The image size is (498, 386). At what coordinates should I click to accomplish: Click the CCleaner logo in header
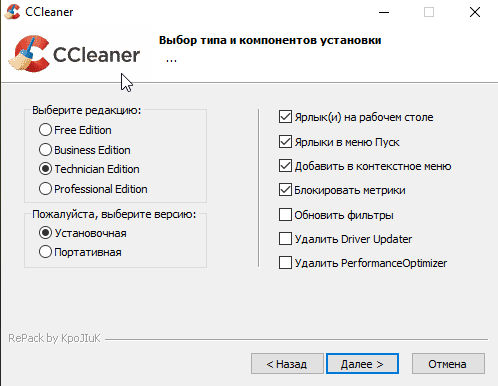pyautogui.click(x=74, y=54)
